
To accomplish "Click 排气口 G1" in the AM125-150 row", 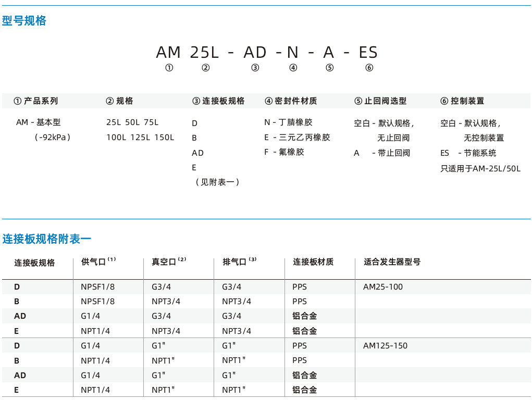I will 229,346.
